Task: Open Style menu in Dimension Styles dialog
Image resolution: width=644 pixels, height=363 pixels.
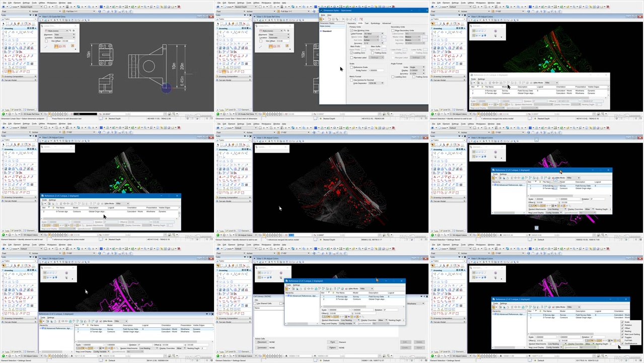Action: 323,15
